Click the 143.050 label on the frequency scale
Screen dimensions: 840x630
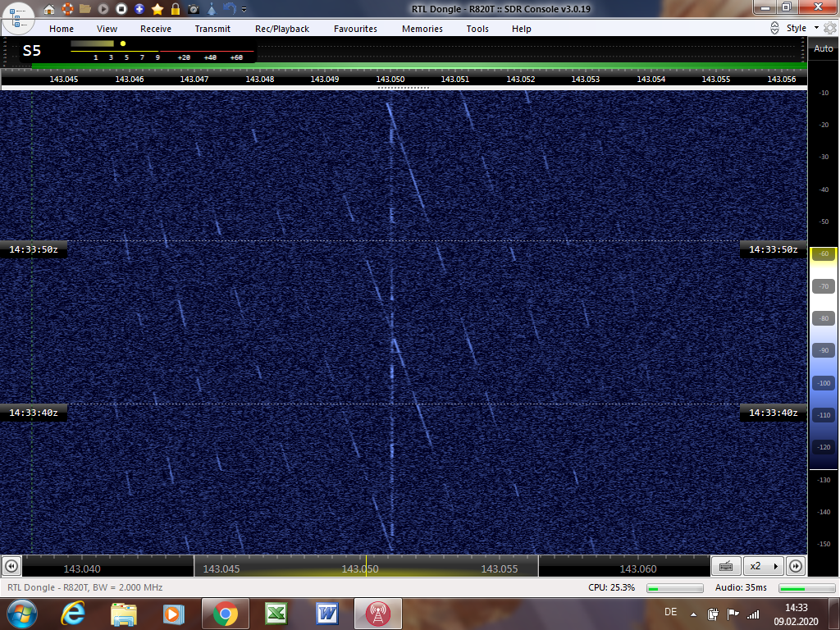pos(390,80)
